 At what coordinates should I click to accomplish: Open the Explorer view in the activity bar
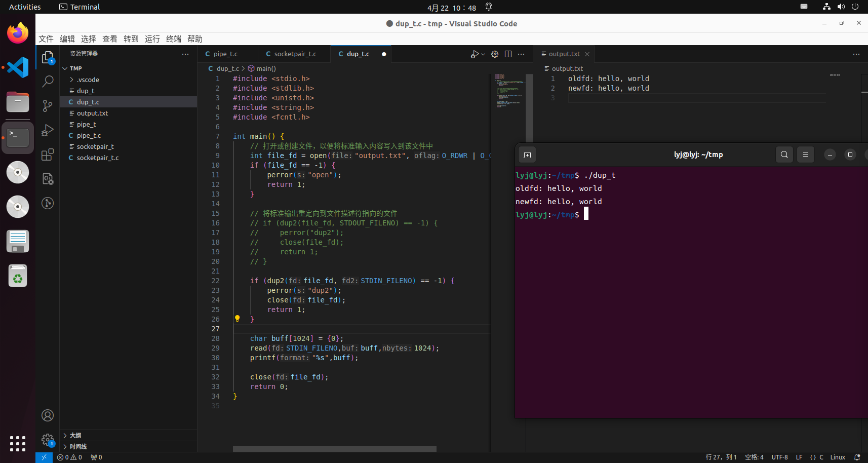pyautogui.click(x=48, y=58)
